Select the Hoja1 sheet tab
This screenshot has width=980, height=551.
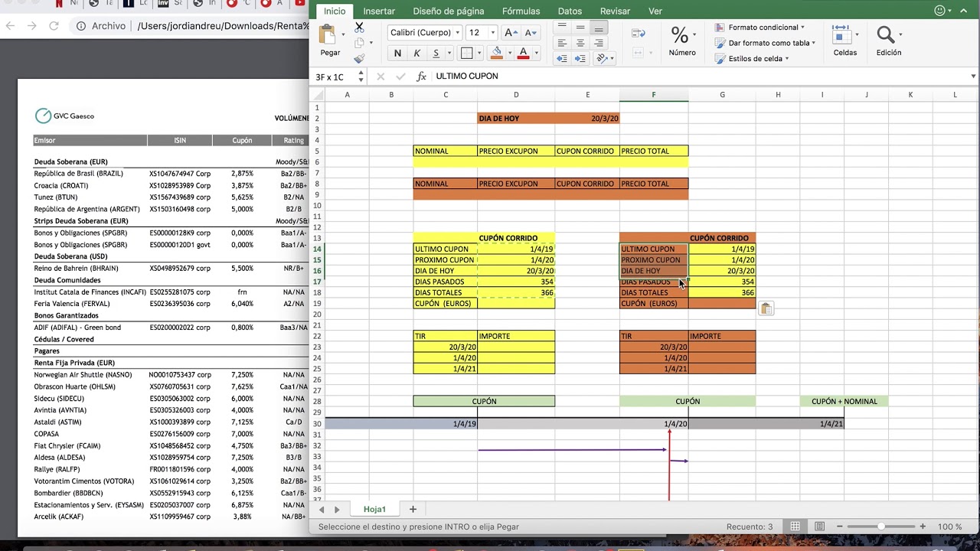tap(374, 509)
